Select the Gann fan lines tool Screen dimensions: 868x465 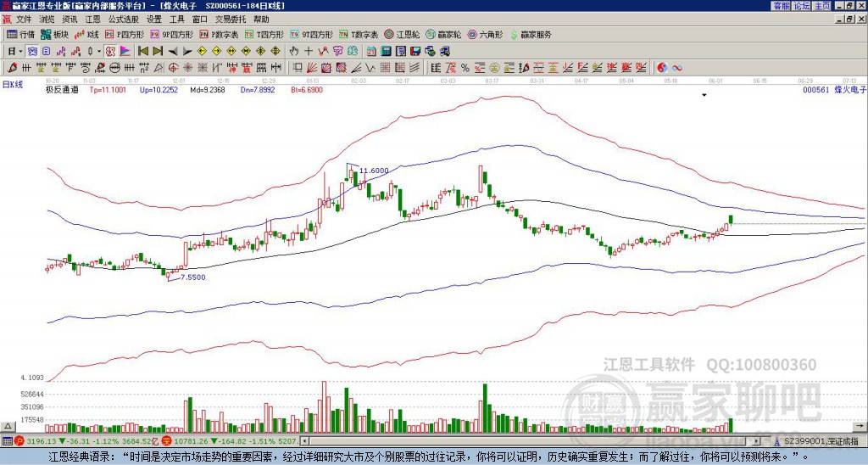click(312, 68)
